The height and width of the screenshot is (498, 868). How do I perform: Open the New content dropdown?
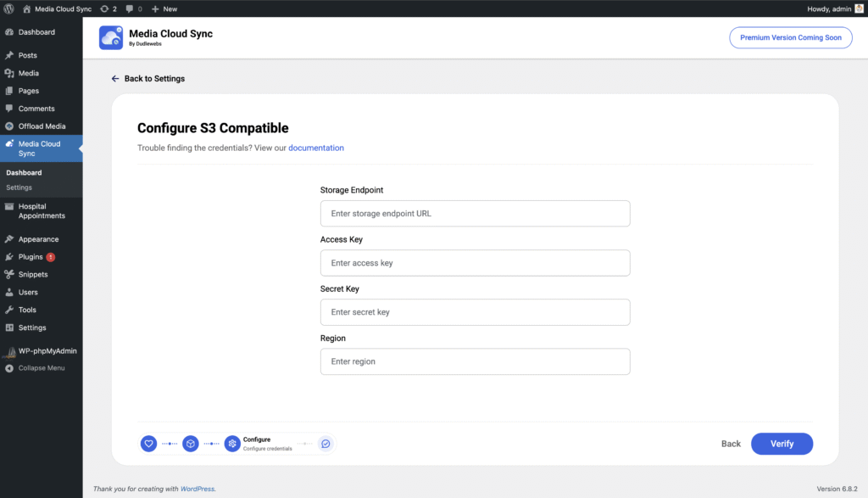pos(164,8)
